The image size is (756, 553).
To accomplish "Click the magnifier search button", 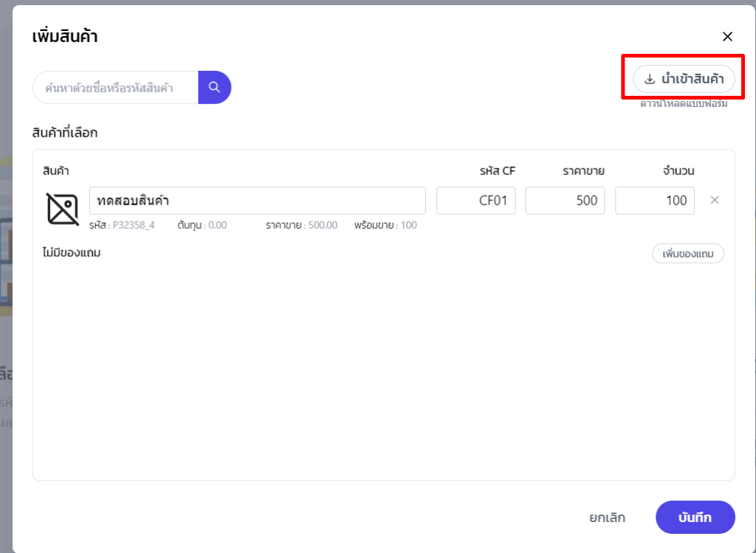I will [x=214, y=87].
